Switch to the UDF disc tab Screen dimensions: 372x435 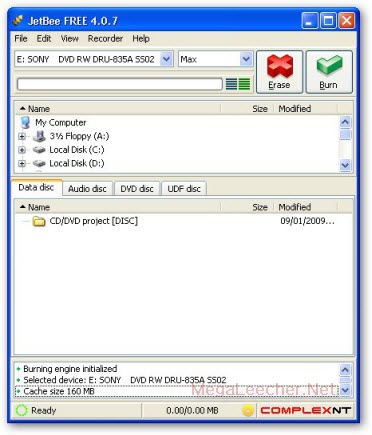184,189
